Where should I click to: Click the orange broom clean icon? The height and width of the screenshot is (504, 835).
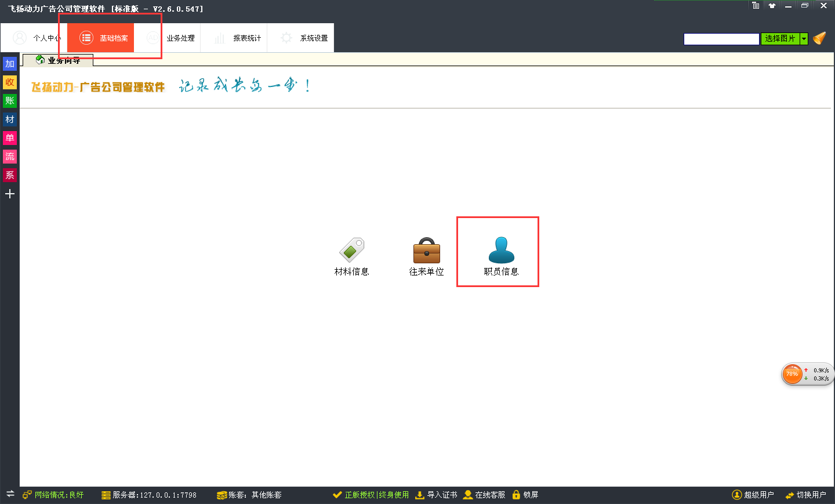click(x=819, y=38)
